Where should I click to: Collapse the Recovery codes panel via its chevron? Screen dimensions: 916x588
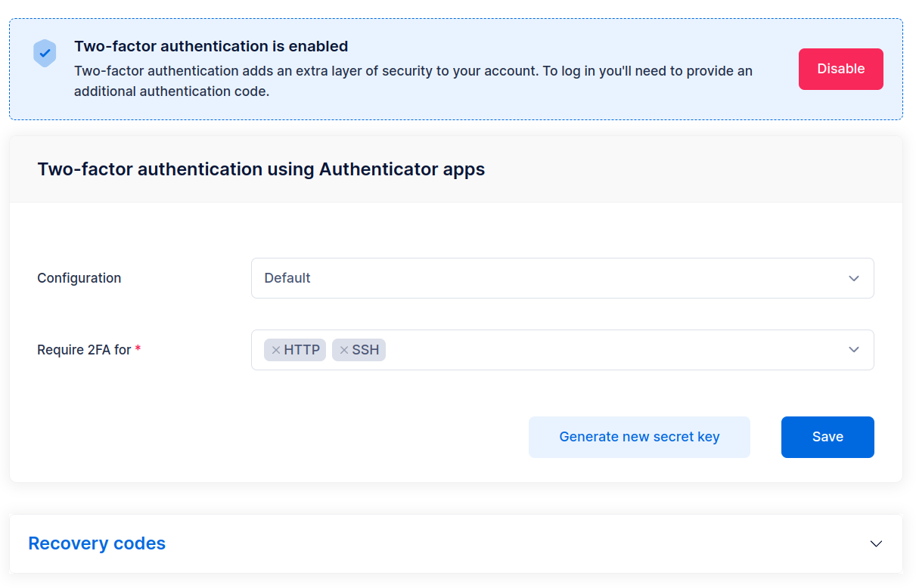click(x=876, y=543)
